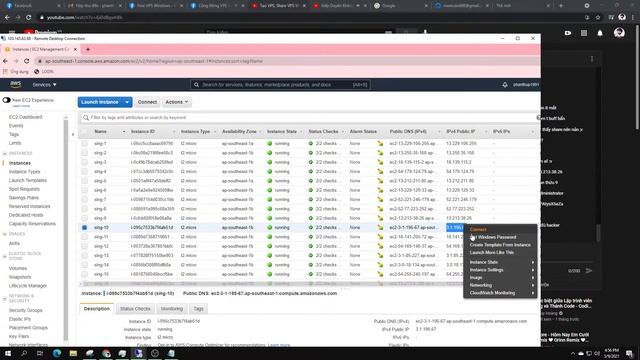Screen dimensions: 640x360
Task: Open Windows Start menu
Action: tap(8, 353)
